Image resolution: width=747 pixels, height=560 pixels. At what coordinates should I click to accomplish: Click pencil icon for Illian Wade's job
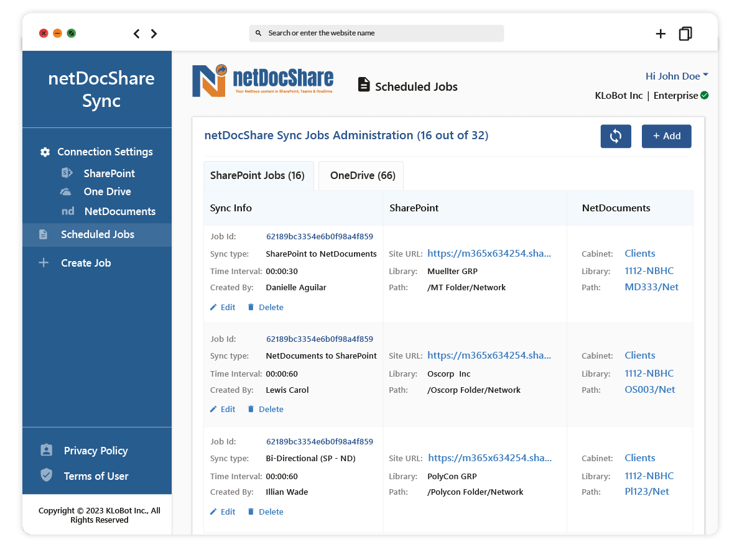[x=213, y=512]
